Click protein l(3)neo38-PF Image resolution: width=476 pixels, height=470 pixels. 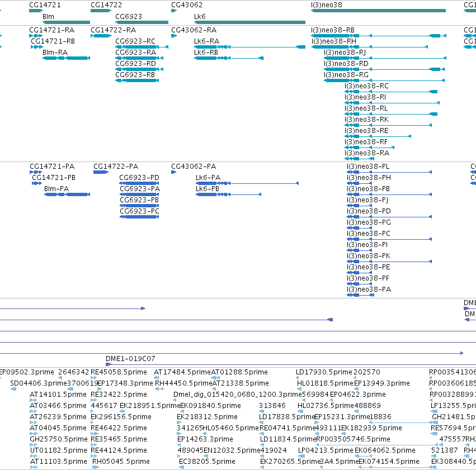click(360, 284)
